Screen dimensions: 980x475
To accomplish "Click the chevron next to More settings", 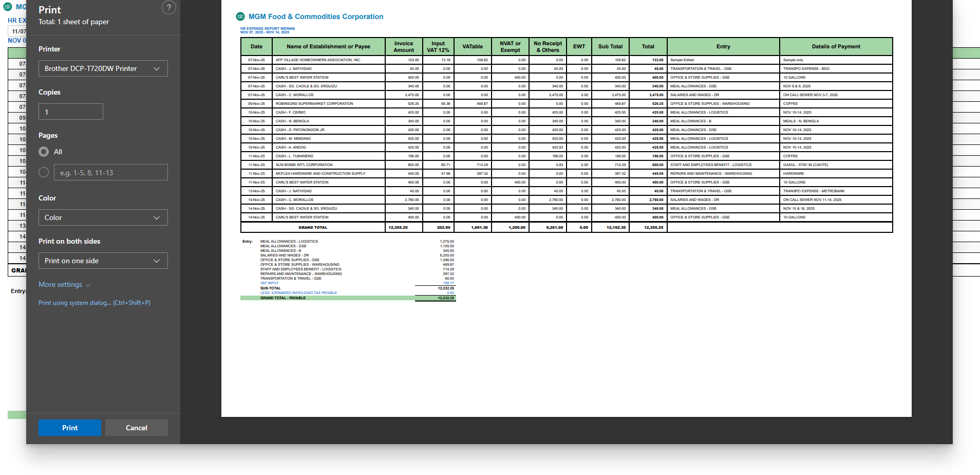I will click(x=88, y=285).
